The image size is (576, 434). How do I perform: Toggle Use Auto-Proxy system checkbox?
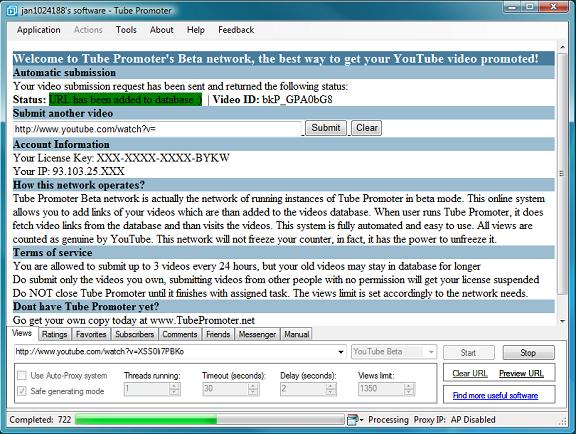[22, 375]
